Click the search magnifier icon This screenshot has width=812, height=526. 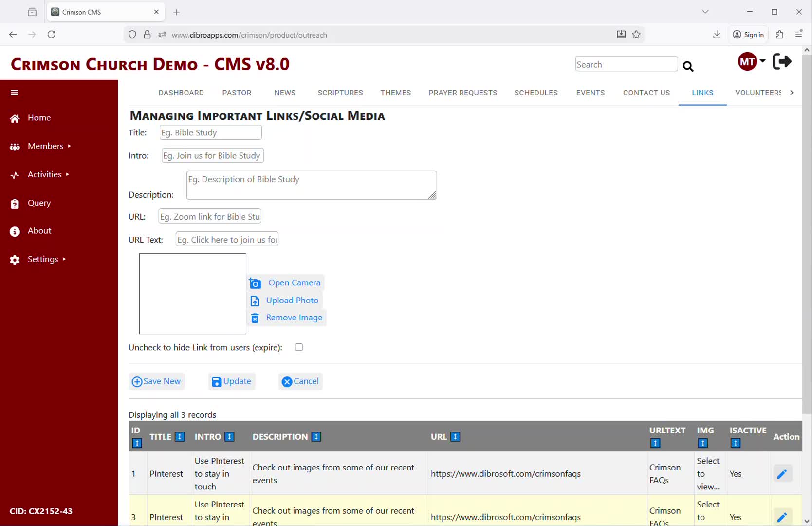click(x=688, y=66)
